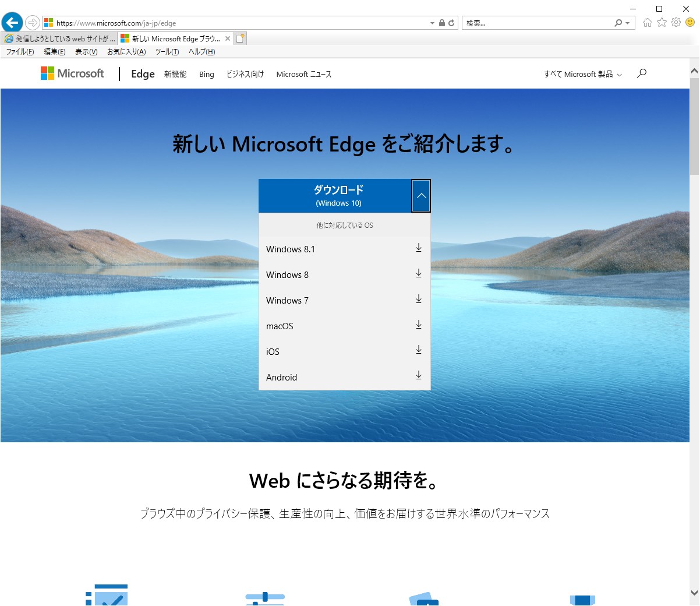Click the browser Back arrow button

click(x=12, y=23)
